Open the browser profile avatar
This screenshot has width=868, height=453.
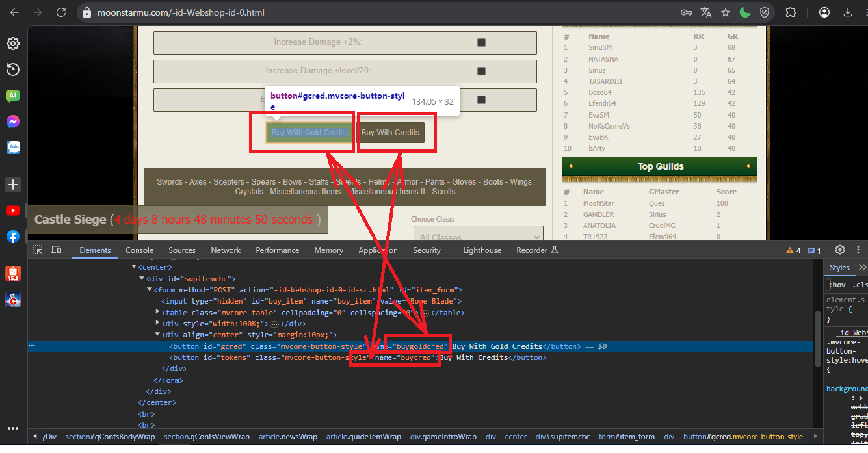point(824,12)
